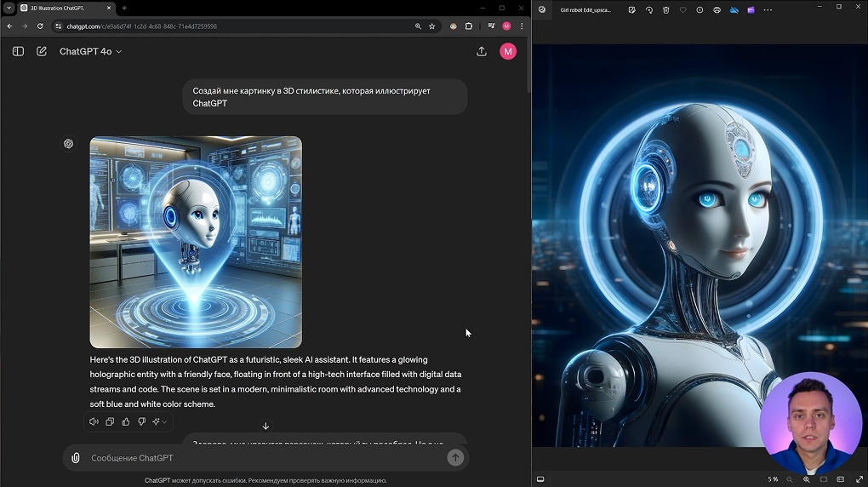Click the OneDrive cloud icon in Photos
Screen dimensions: 868x487
pos(734,10)
